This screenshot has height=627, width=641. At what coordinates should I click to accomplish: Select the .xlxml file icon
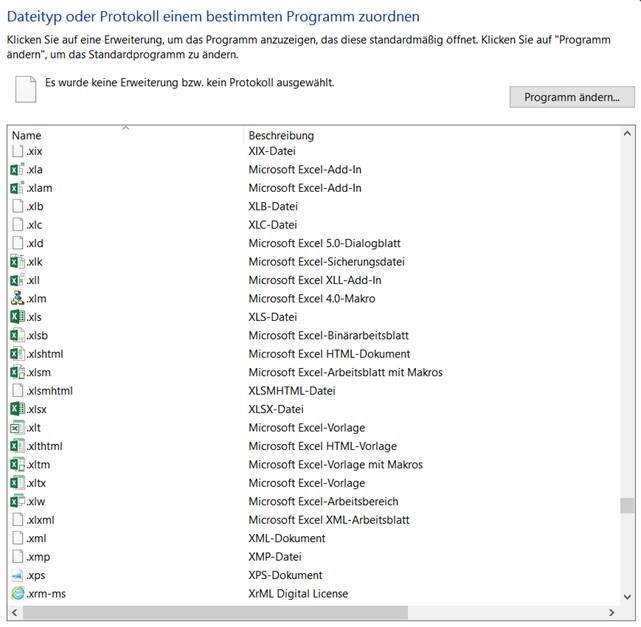17,520
